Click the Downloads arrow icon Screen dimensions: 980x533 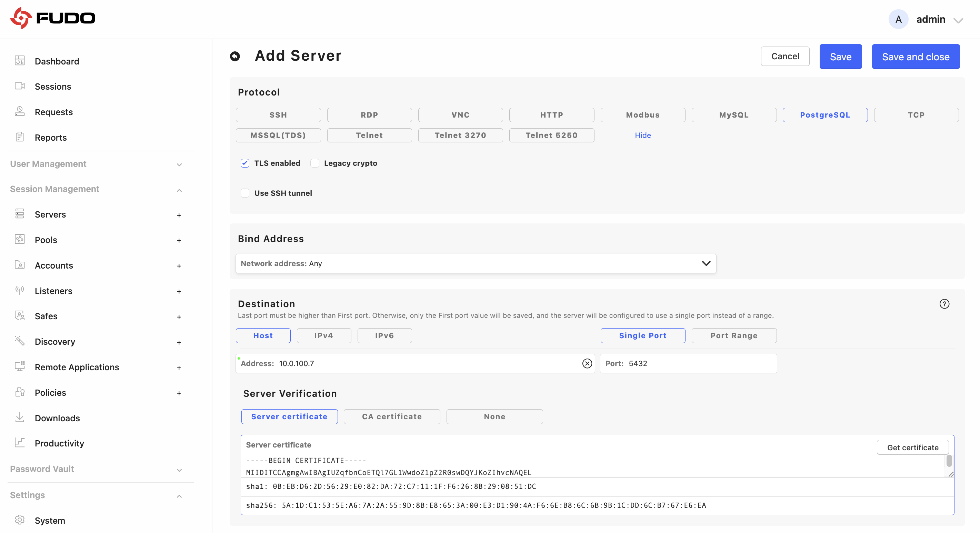pyautogui.click(x=20, y=418)
